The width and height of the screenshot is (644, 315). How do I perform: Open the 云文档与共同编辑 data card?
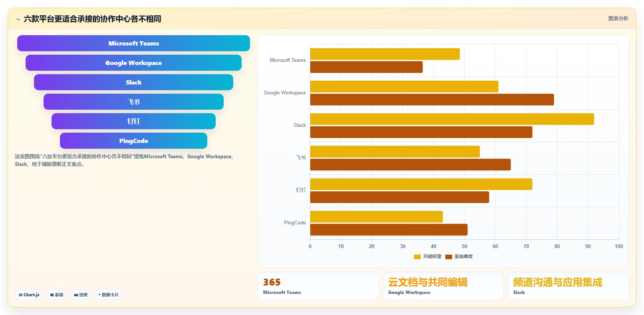pos(443,286)
